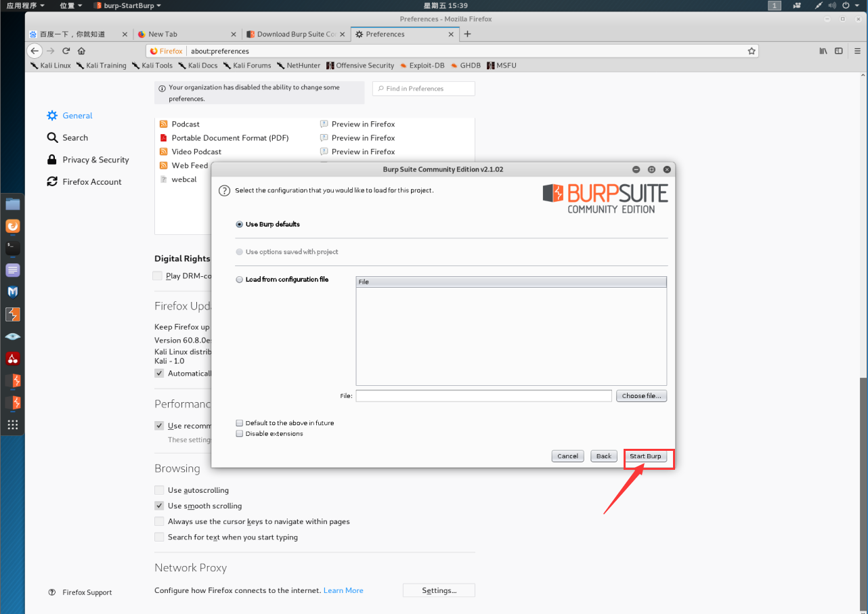The image size is (868, 614).
Task: Launch Firefox from the dock
Action: pyautogui.click(x=13, y=226)
